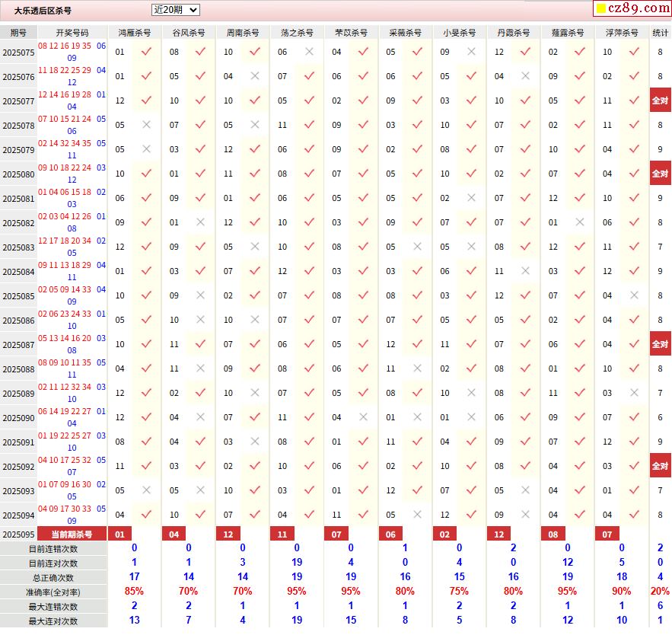The image size is (672, 635).
Task: Click the check mark in row 2025089 采薇杀号
Action: (x=417, y=393)
